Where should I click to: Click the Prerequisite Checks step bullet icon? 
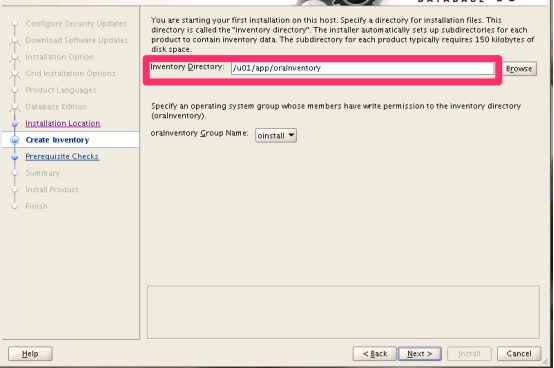(x=15, y=156)
